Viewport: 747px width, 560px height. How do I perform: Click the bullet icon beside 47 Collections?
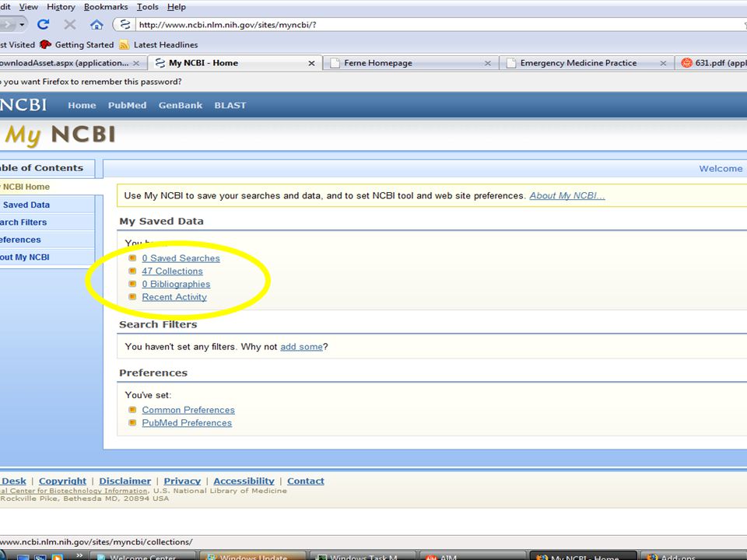(133, 271)
